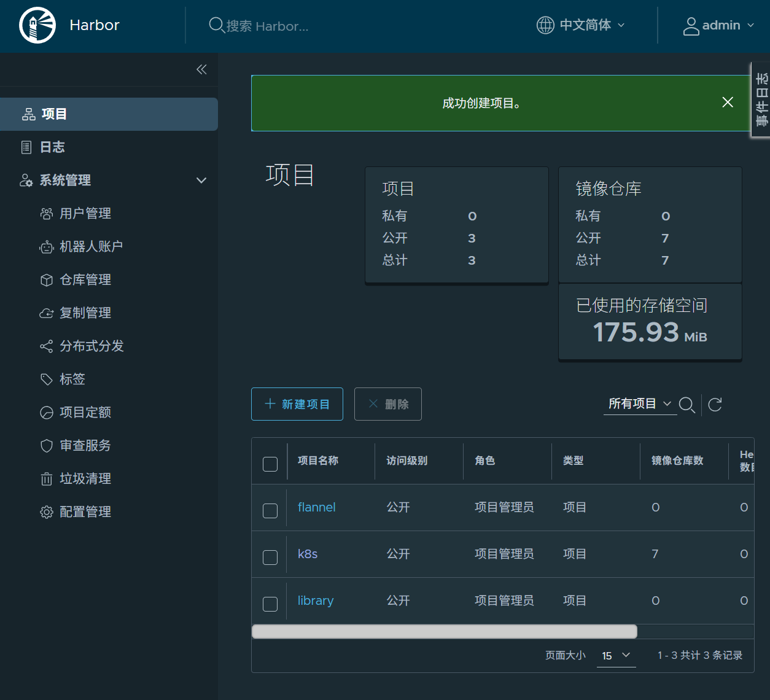Viewport: 770px width, 700px height.
Task: Click the 用户管理 users icon
Action: pos(47,214)
